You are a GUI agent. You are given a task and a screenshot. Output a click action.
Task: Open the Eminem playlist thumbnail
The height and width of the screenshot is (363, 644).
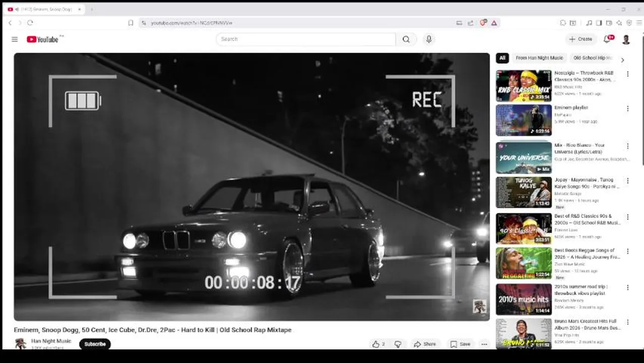pos(524,120)
